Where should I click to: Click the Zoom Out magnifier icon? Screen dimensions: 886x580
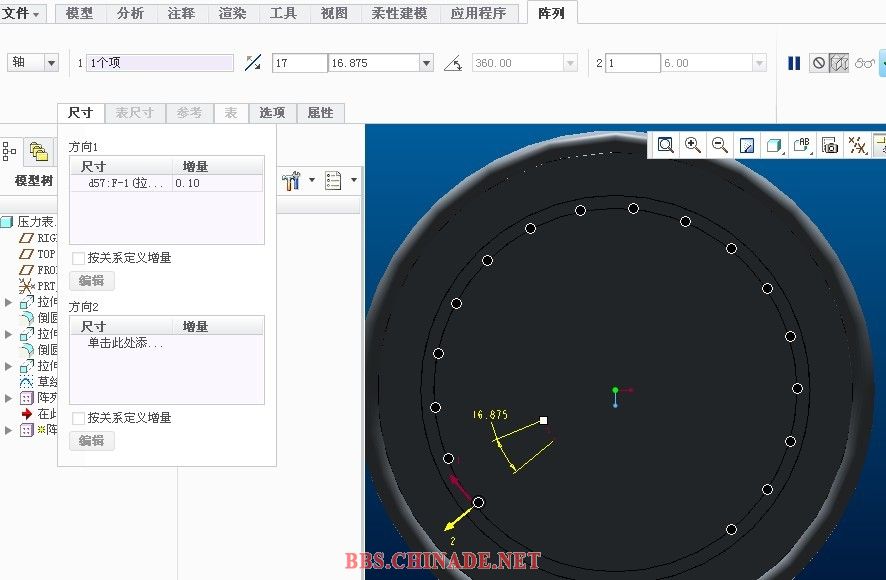tap(719, 145)
